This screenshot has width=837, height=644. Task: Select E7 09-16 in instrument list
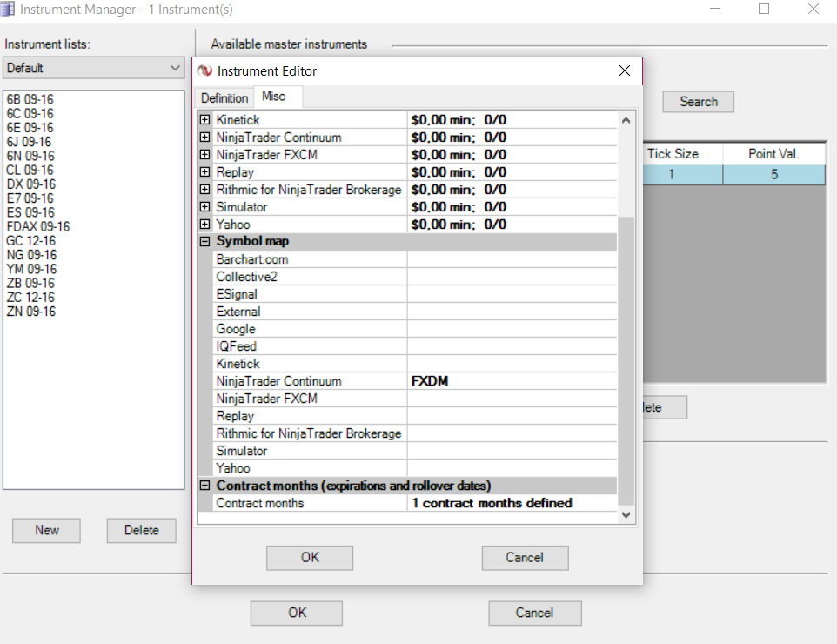[x=30, y=198]
